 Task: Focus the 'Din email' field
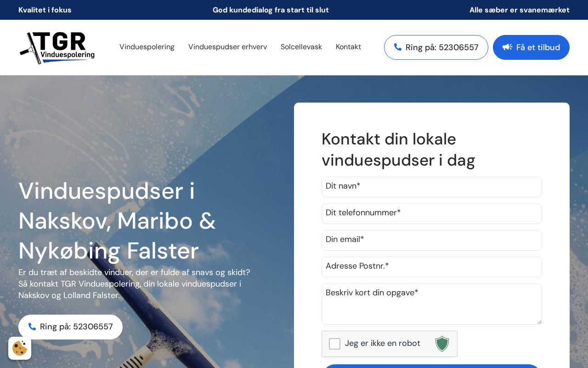point(432,240)
